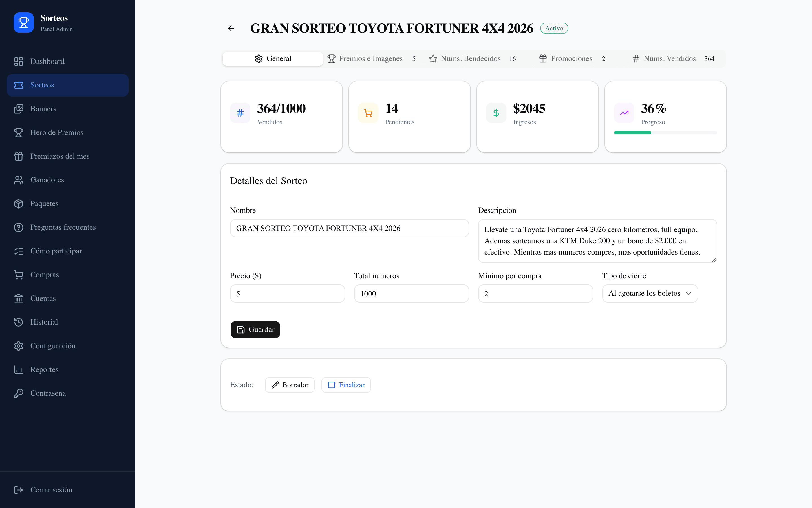Click the Descripcion text area
This screenshot has width=812, height=508.
pyautogui.click(x=597, y=241)
